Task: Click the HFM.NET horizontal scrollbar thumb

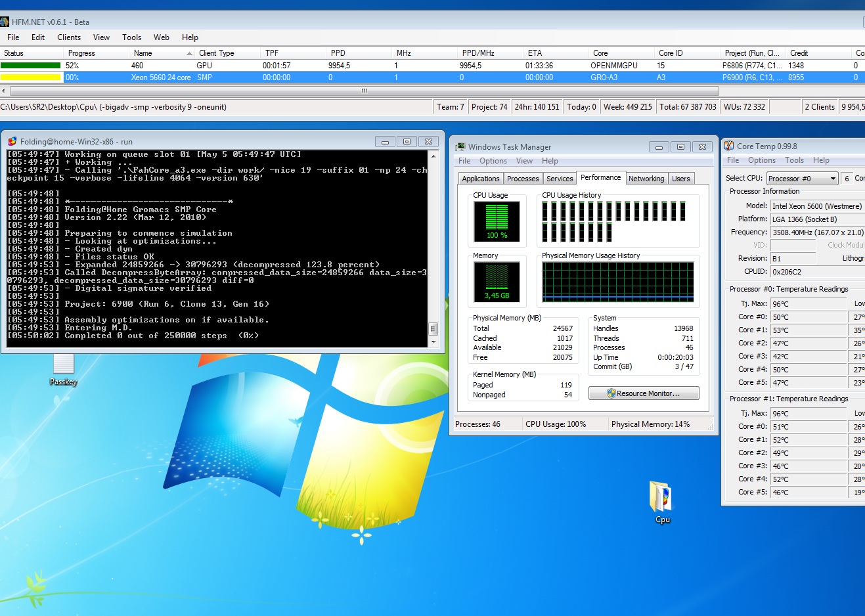Action: pyautogui.click(x=364, y=91)
